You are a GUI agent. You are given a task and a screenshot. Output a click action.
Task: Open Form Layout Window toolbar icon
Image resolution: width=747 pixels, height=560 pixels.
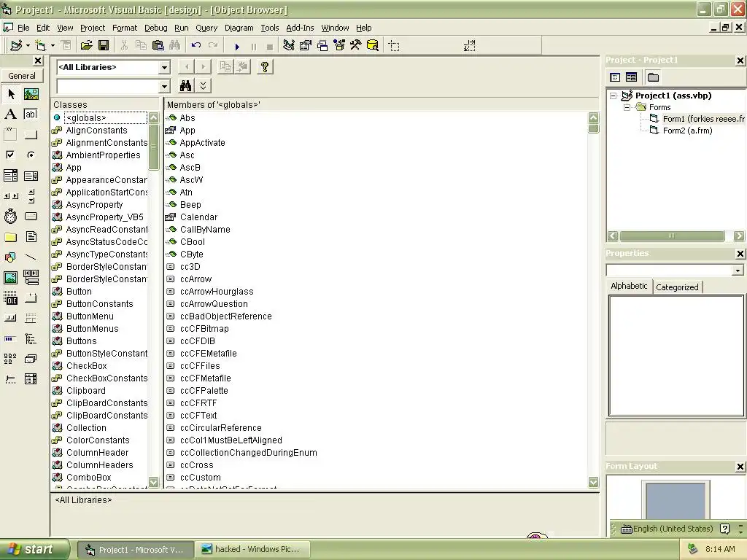point(322,45)
